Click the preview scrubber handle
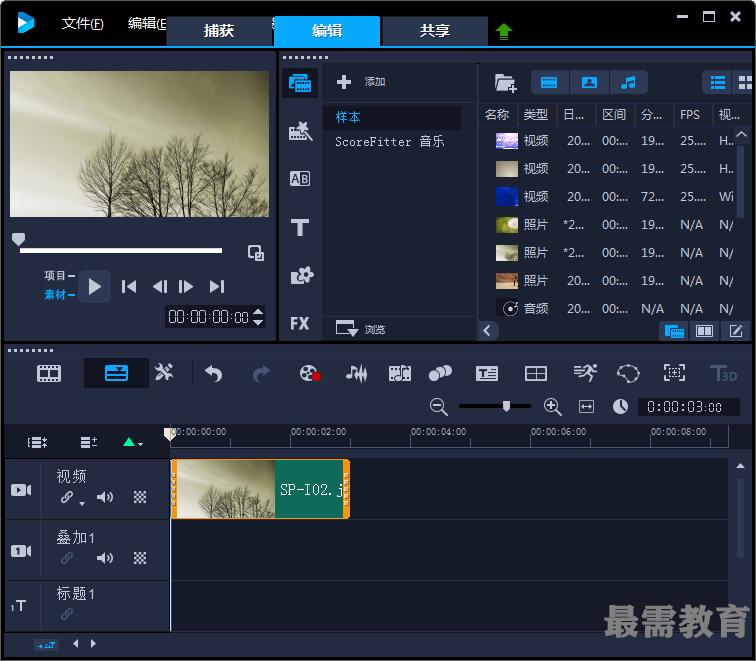 (x=18, y=239)
